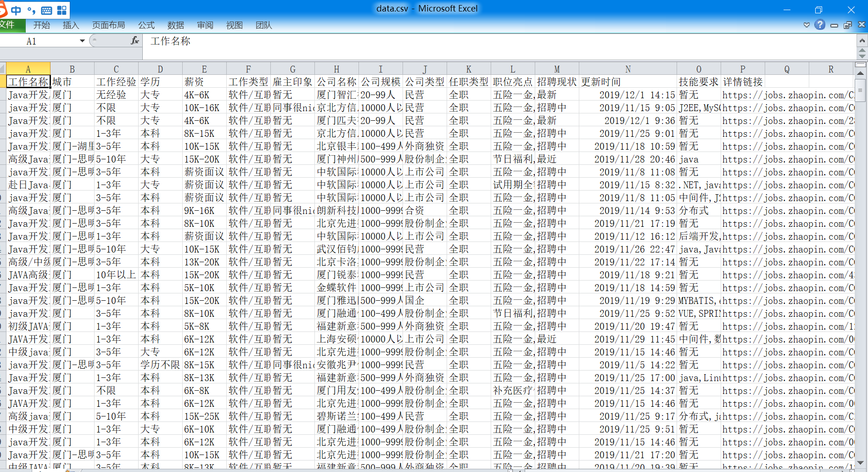Select the 工作经验 header cell
This screenshot has height=472, width=868.
coord(116,82)
